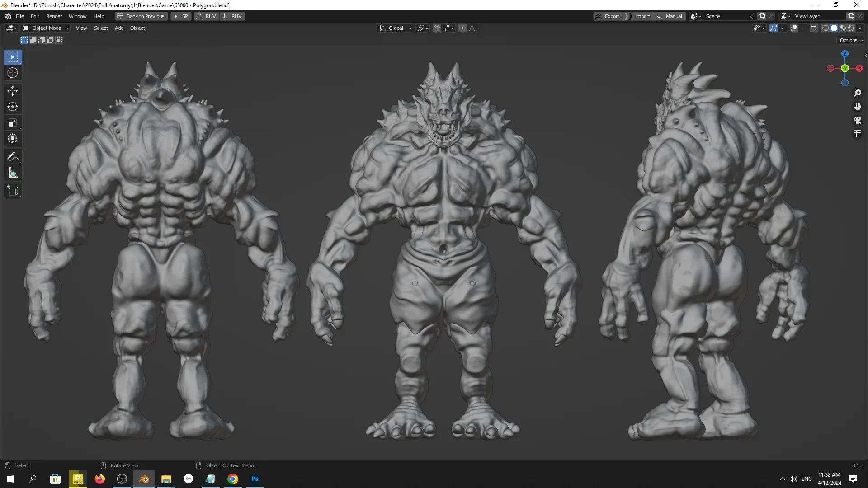Pick the Rotate tool
The height and width of the screenshot is (488, 868).
tap(13, 107)
